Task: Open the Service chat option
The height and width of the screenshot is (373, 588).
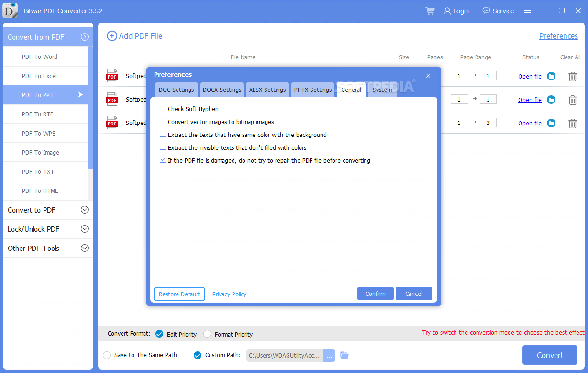Action: 498,11
